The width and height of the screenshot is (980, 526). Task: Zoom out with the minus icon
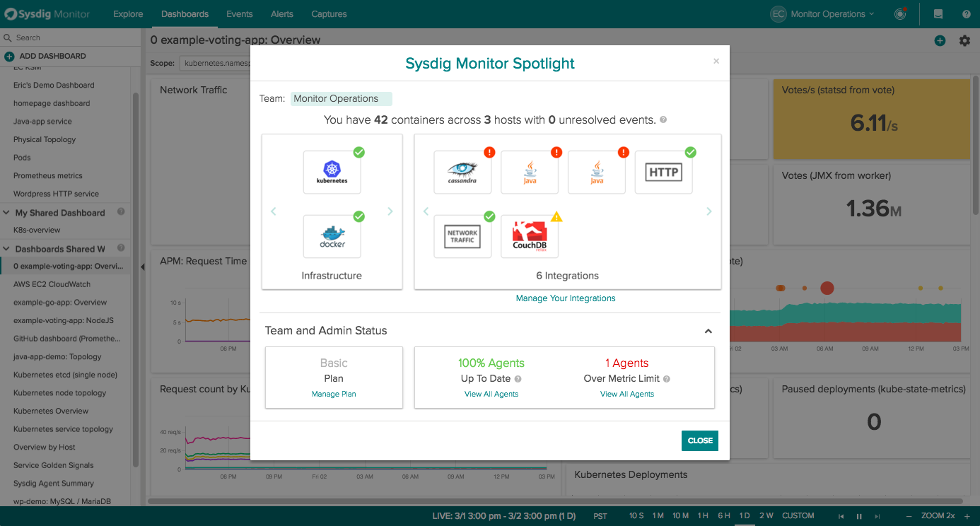908,516
